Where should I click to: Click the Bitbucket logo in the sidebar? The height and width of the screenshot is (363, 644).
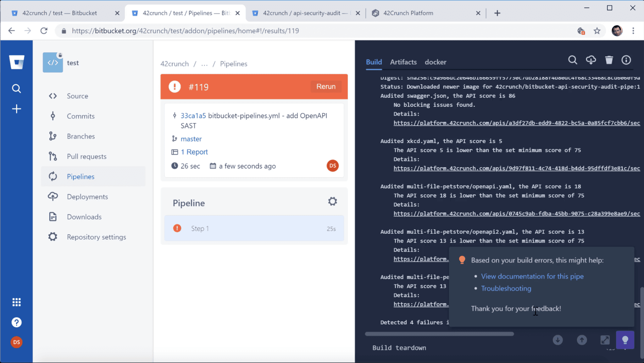click(x=17, y=62)
